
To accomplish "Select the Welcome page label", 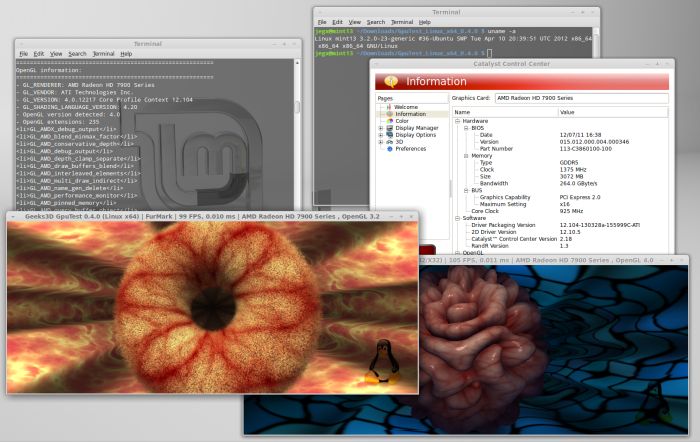I will click(406, 107).
